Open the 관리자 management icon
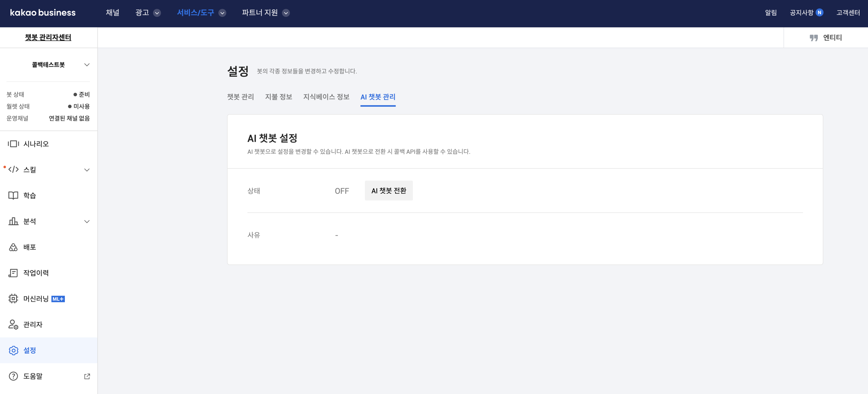 (12, 324)
